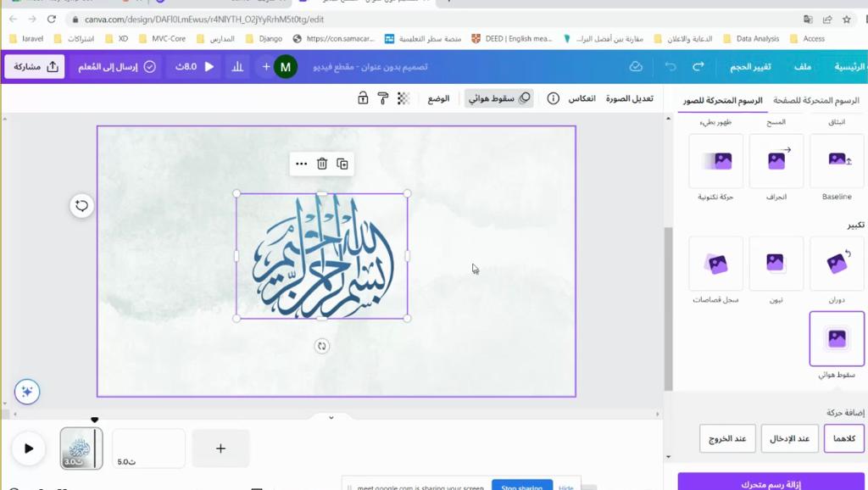Click سقوط هوائي animation button in toolbar

coord(498,98)
